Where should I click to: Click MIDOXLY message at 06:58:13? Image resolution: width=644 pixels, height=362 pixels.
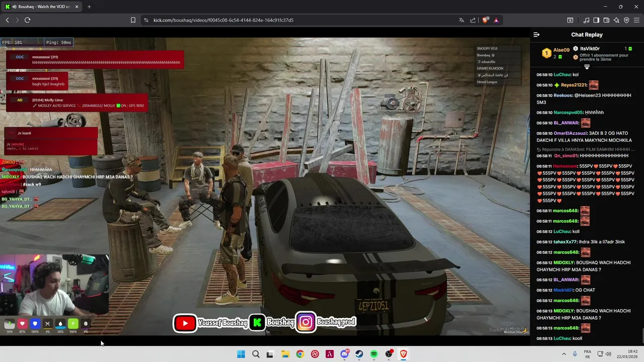click(583, 314)
